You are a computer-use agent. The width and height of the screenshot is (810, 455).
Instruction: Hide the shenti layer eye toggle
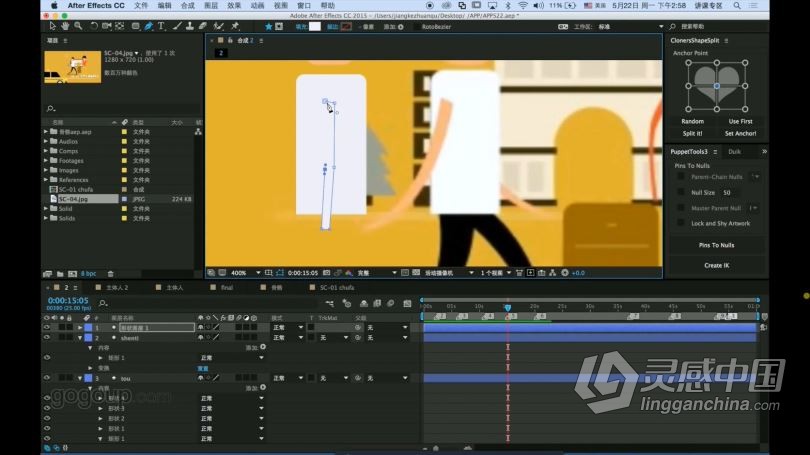point(47,337)
